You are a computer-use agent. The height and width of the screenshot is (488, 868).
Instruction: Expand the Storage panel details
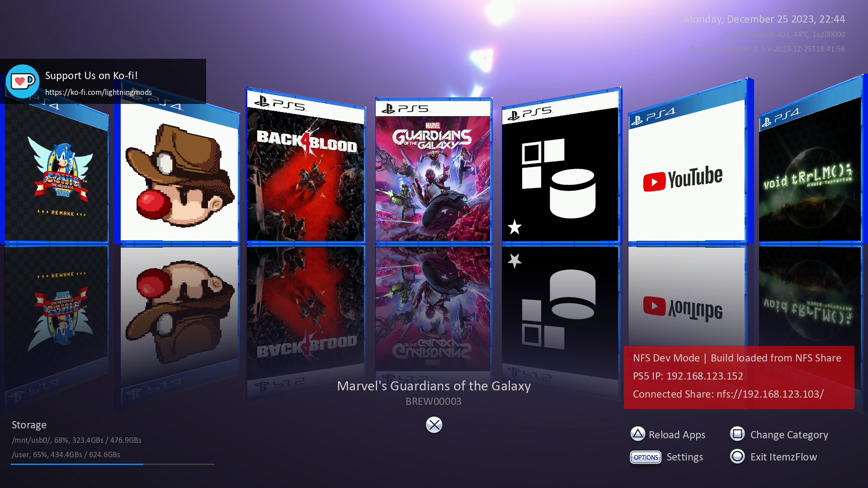(29, 425)
